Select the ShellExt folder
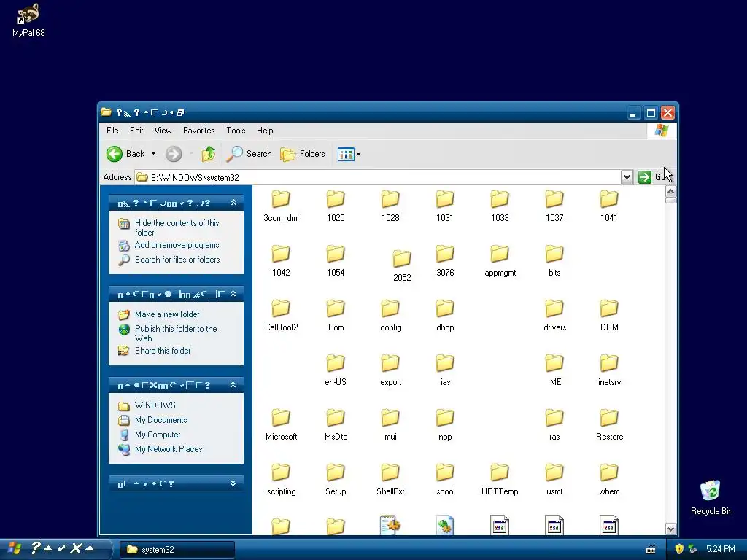Screen dimensions: 747x560 coord(390,480)
